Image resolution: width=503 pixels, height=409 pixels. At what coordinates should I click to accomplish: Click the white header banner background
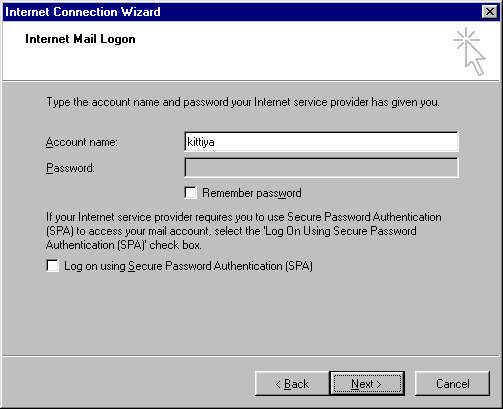click(267, 60)
